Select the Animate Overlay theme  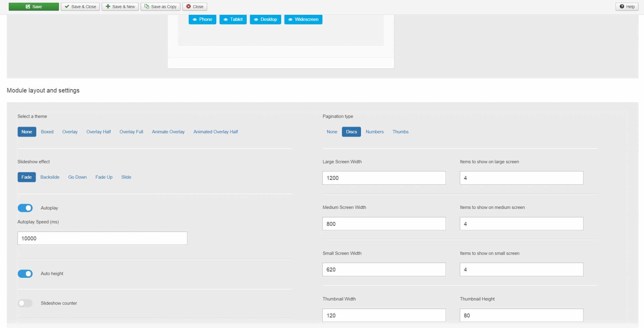coord(168,132)
